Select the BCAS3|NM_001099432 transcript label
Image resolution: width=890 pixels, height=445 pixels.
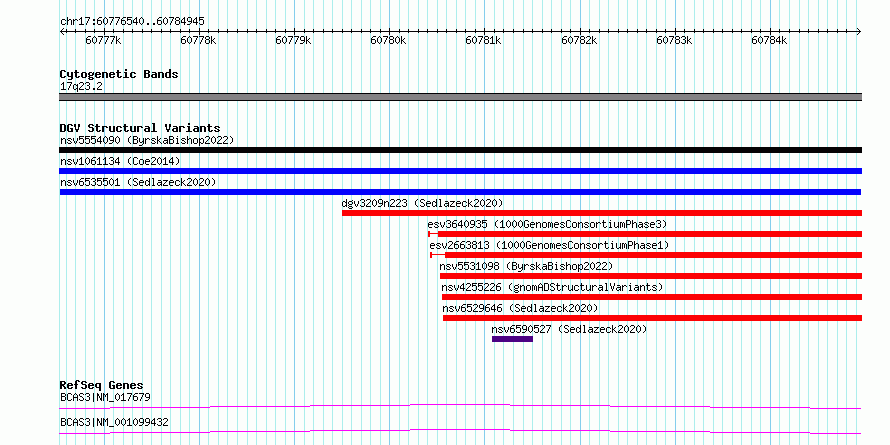pyautogui.click(x=114, y=422)
